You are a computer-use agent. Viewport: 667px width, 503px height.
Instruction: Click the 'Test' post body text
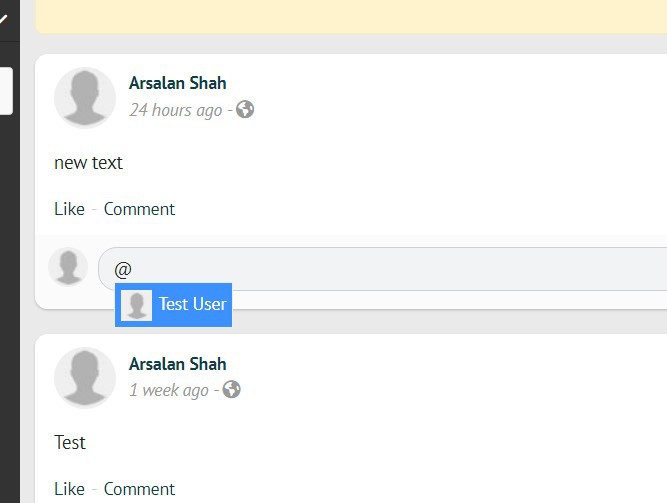[70, 442]
